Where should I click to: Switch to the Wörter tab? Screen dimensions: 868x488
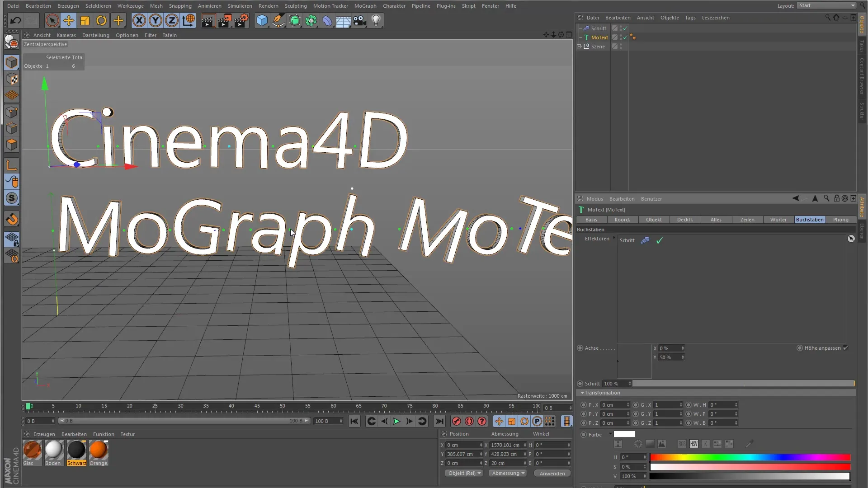[x=778, y=220]
